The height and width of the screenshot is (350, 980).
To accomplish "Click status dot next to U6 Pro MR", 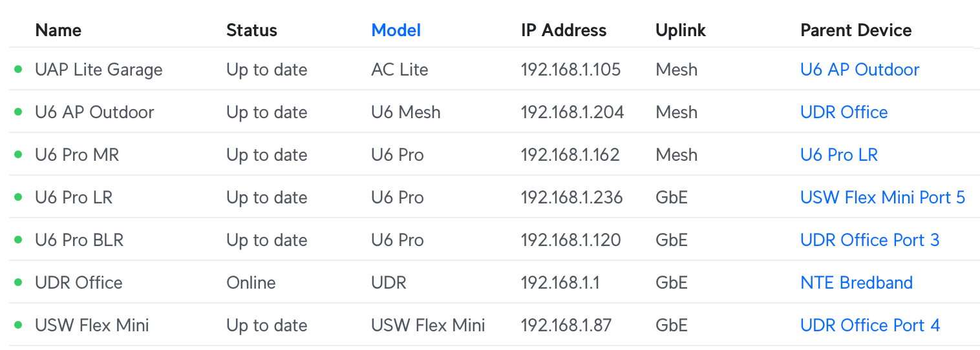I will (x=18, y=154).
